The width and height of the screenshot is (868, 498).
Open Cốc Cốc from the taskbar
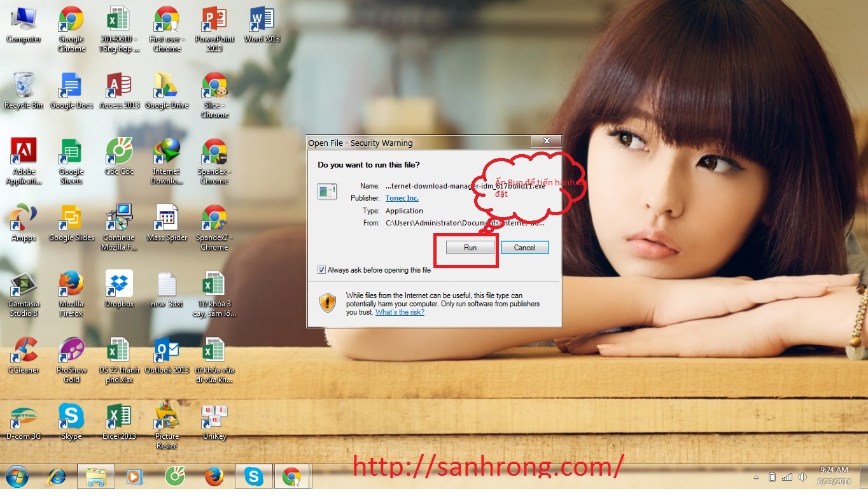(174, 476)
